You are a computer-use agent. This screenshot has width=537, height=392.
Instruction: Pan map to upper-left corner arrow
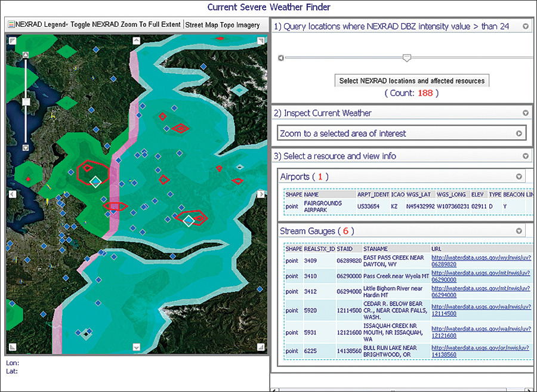pyautogui.click(x=13, y=41)
